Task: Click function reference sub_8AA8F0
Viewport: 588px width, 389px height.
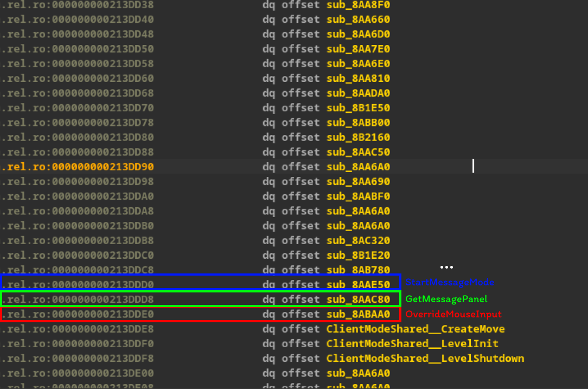Action: point(358,5)
